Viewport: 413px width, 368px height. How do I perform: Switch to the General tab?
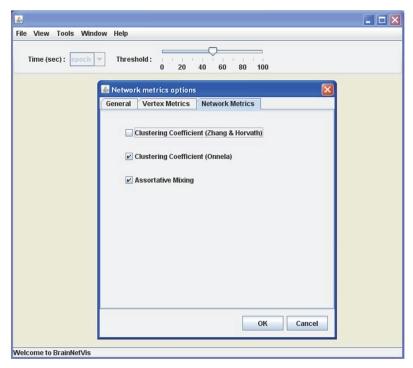tap(118, 104)
